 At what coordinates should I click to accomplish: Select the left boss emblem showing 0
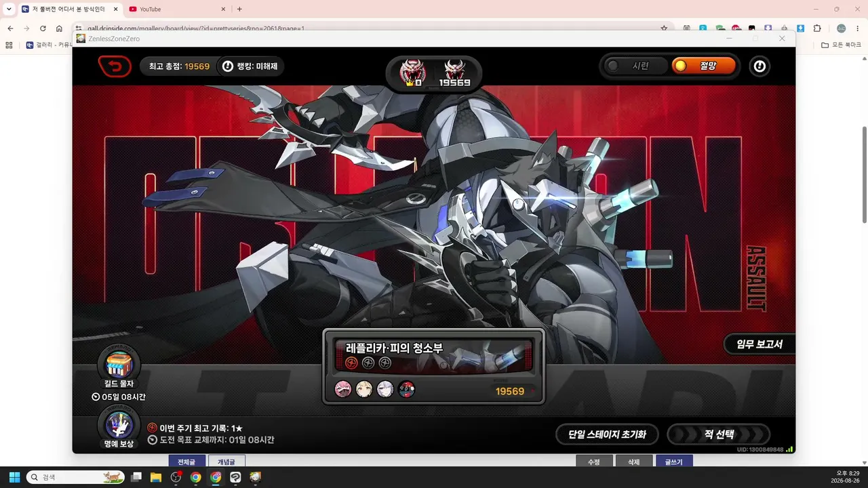pos(412,73)
